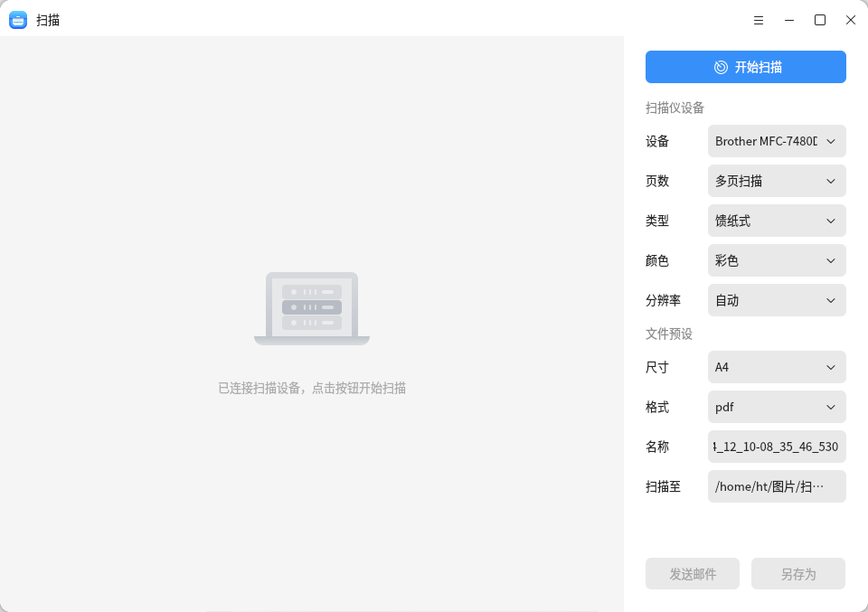Click the scanner device illustration in center

point(312,308)
